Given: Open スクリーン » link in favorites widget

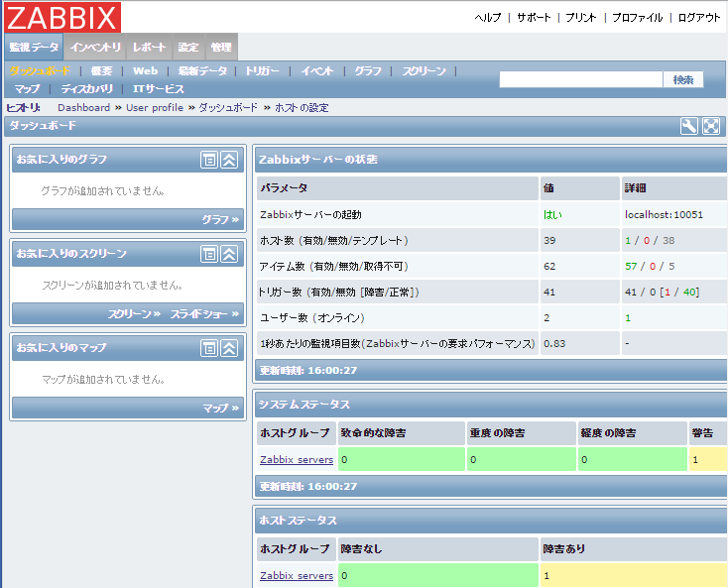Looking at the screenshot, I should click(x=134, y=314).
